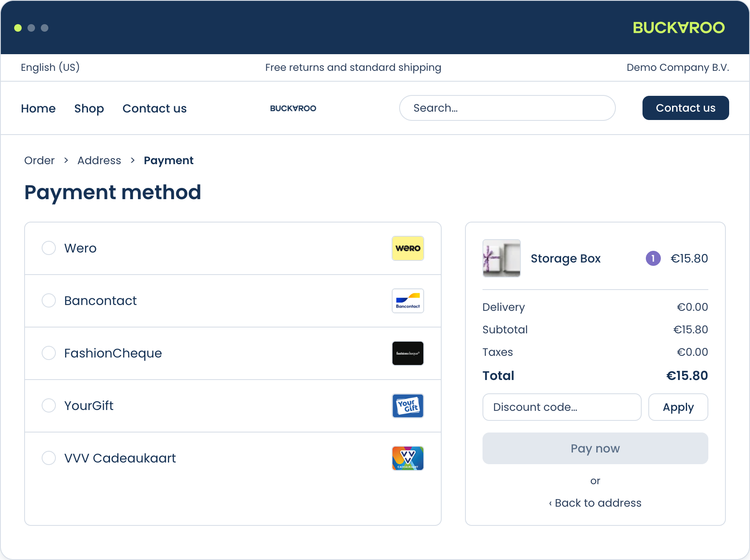Open the Shop menu item
The image size is (750, 560).
click(89, 108)
